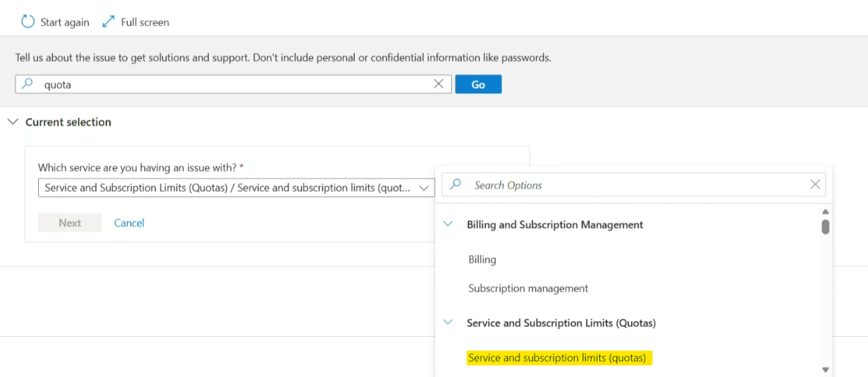Click inside the Search Options input field
This screenshot has height=377, width=868.
635,185
